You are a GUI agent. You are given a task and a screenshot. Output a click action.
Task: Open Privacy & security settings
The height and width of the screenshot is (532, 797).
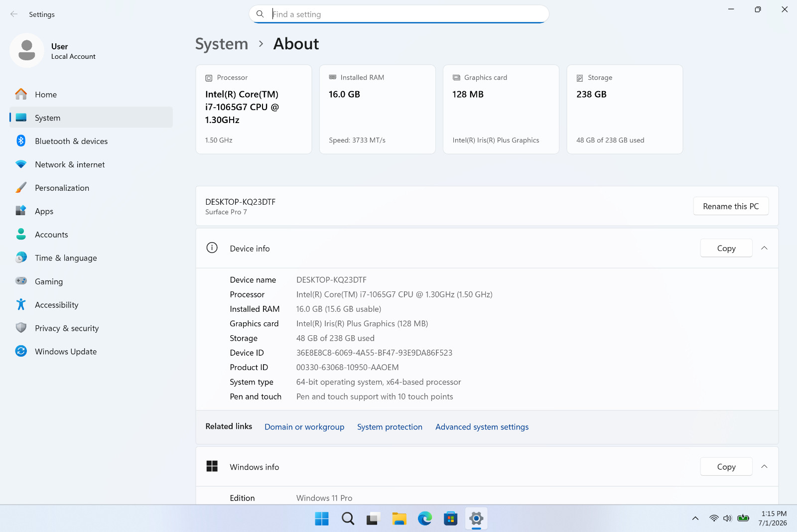pyautogui.click(x=91, y=328)
